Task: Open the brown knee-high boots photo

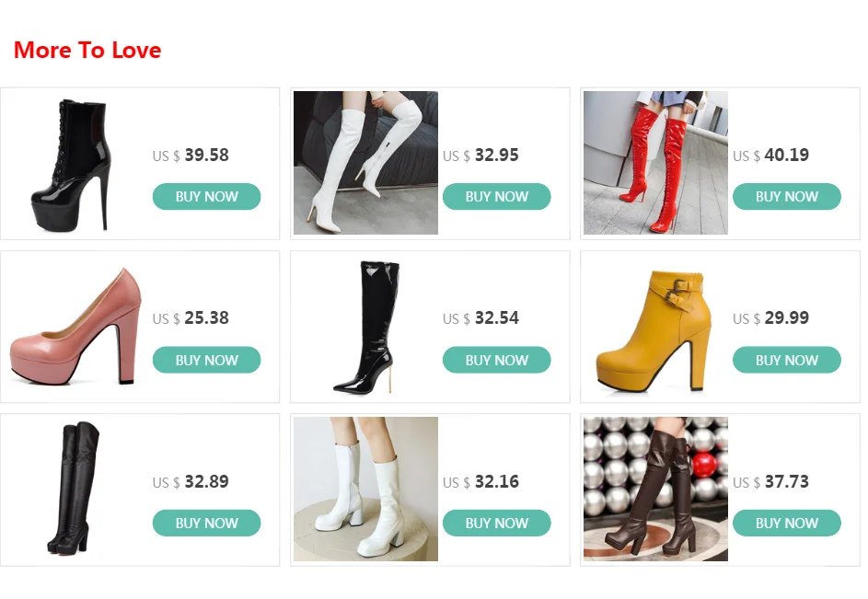Action: [x=655, y=490]
